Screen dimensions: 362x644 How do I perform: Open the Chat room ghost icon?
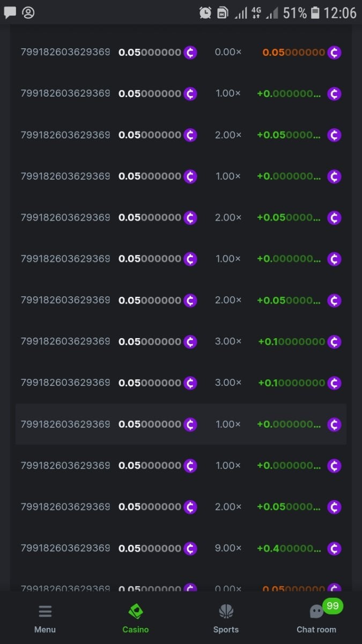pos(316,612)
